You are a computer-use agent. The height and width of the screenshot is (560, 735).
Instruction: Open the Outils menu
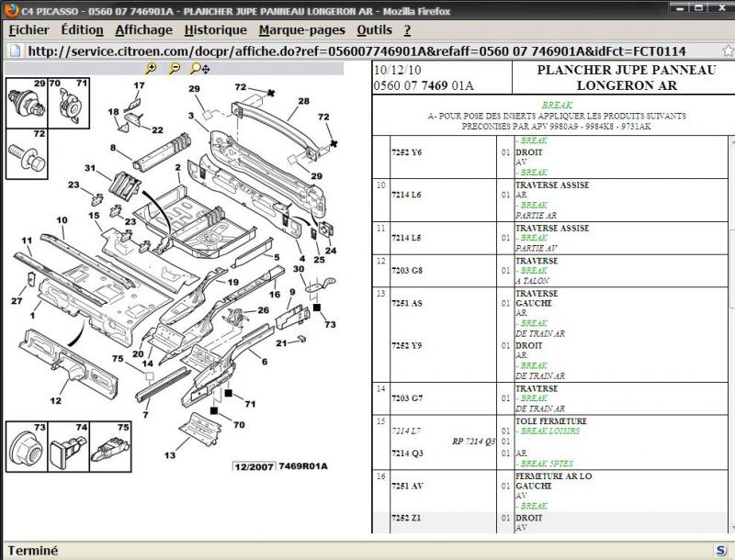click(375, 30)
